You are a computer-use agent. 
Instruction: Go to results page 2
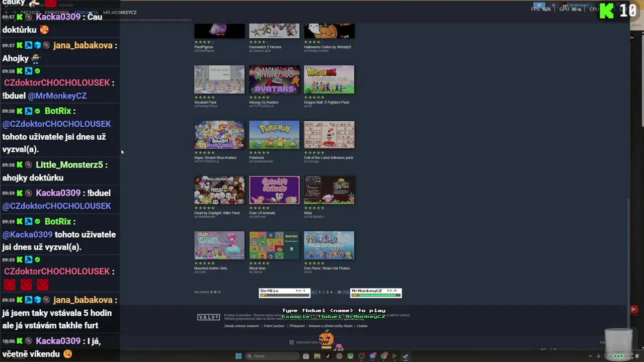coord(323,292)
